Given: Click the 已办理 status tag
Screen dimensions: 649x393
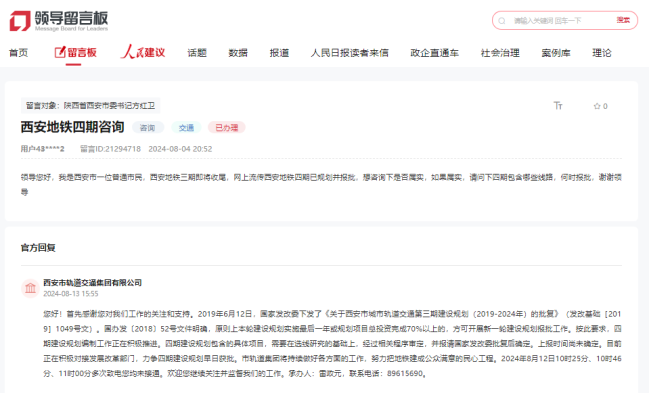Looking at the screenshot, I should click(226, 128).
